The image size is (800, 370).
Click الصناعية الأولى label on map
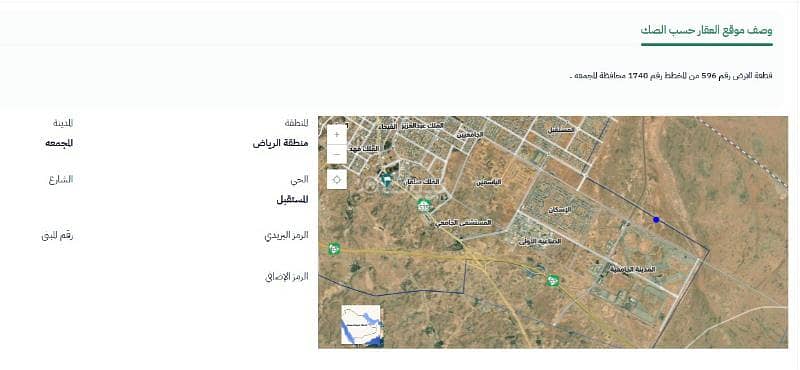(x=539, y=241)
